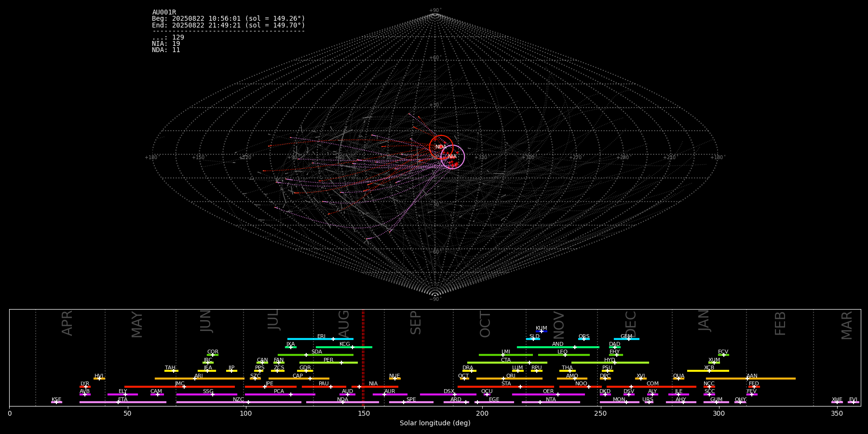Click the KCG green shower bar
The height and width of the screenshot is (434, 868).
344,347
